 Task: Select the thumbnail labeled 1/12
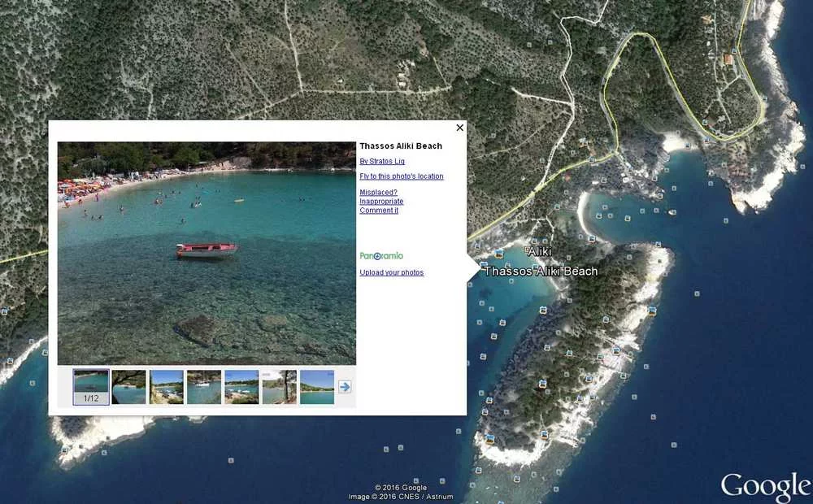[91, 387]
